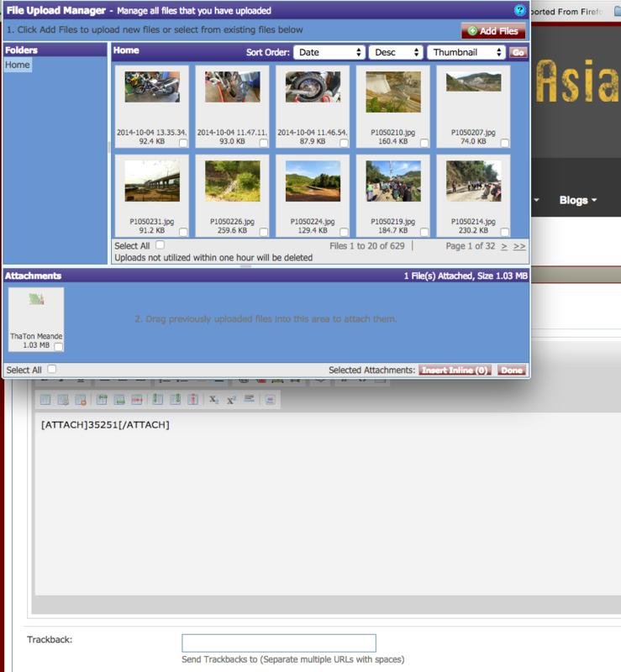Screen dimensions: 621x672
Task: Tick the checkbox for P1050210.jpg
Action: (x=424, y=143)
